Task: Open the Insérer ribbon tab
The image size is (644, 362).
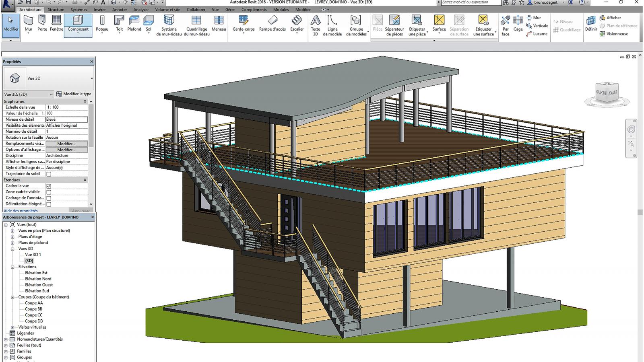Action: (100, 10)
